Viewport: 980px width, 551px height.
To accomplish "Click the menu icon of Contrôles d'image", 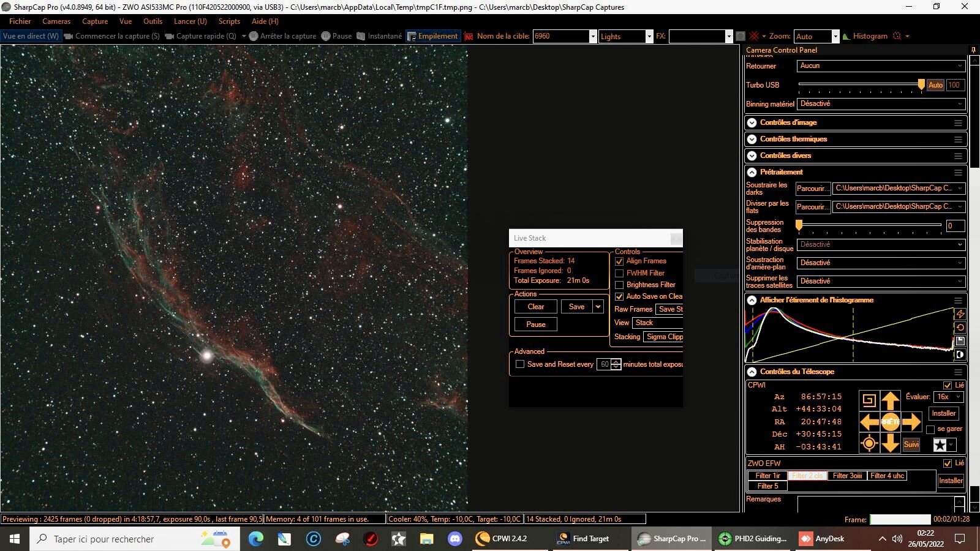I will pyautogui.click(x=958, y=123).
